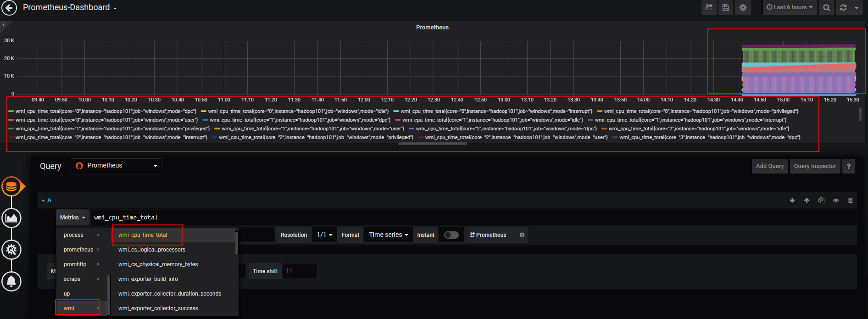Save the dashboard with the floppy icon
Screen dimensions: 868x319
[x=725, y=7]
